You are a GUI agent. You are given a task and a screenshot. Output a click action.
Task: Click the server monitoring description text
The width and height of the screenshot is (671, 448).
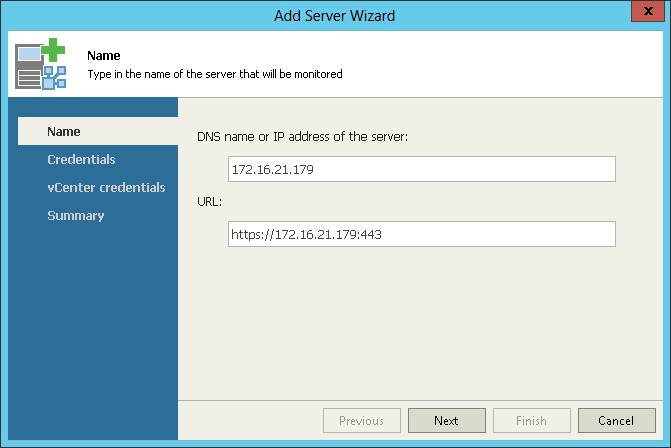click(215, 74)
